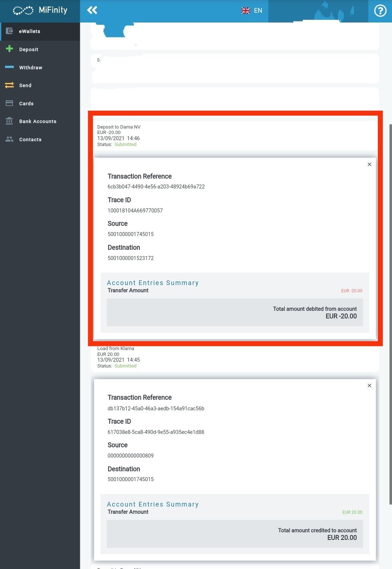The image size is (392, 569).
Task: Click the blue minus Withdraw icon
Action: click(9, 67)
